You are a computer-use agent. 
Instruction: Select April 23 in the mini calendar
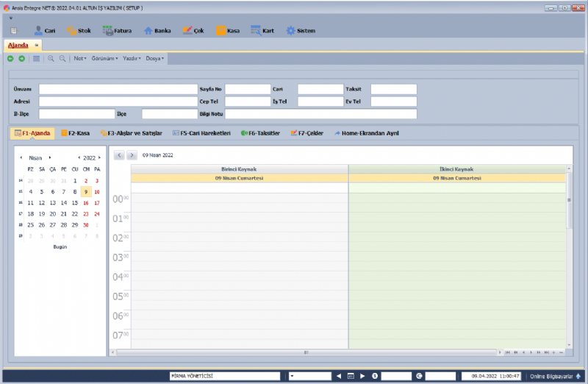click(86, 214)
